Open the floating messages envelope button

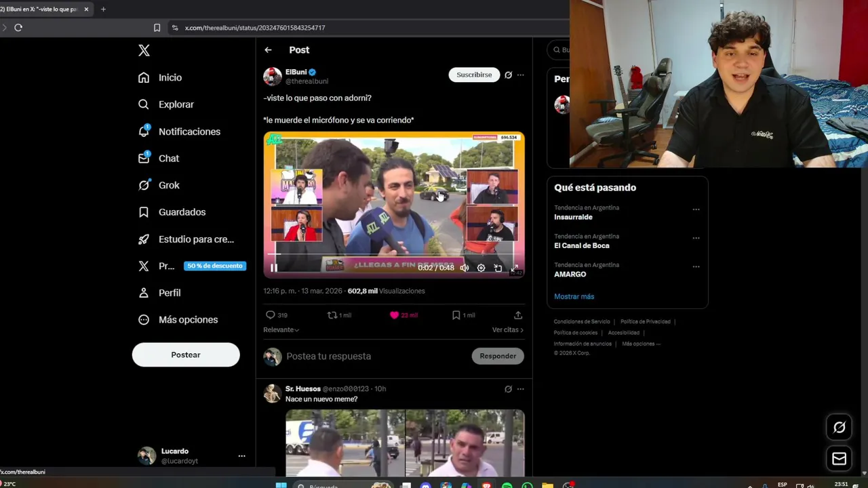[840, 459]
